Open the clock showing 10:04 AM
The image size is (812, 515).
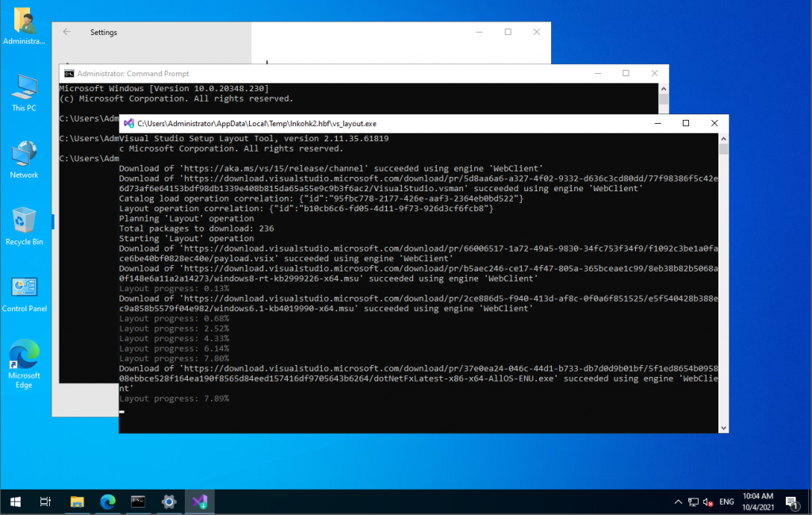point(757,502)
